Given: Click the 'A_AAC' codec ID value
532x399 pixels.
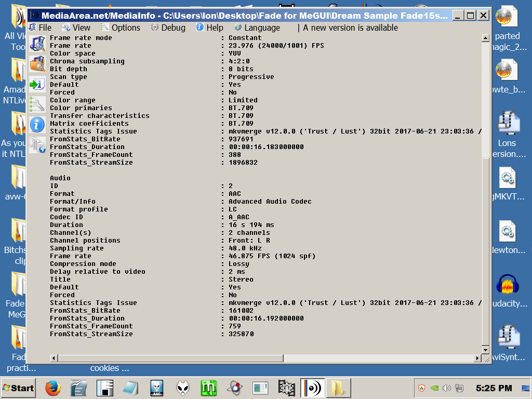Looking at the screenshot, I should 239,217.
